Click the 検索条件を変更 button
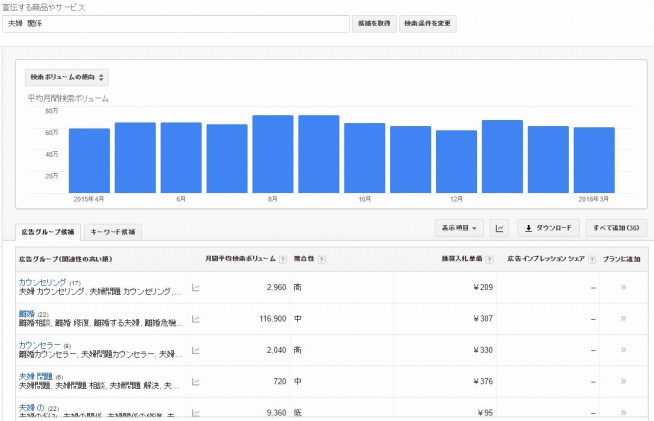 point(429,23)
